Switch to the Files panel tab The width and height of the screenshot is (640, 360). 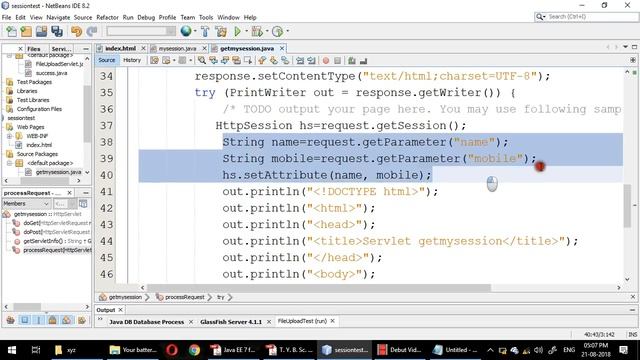pos(33,49)
